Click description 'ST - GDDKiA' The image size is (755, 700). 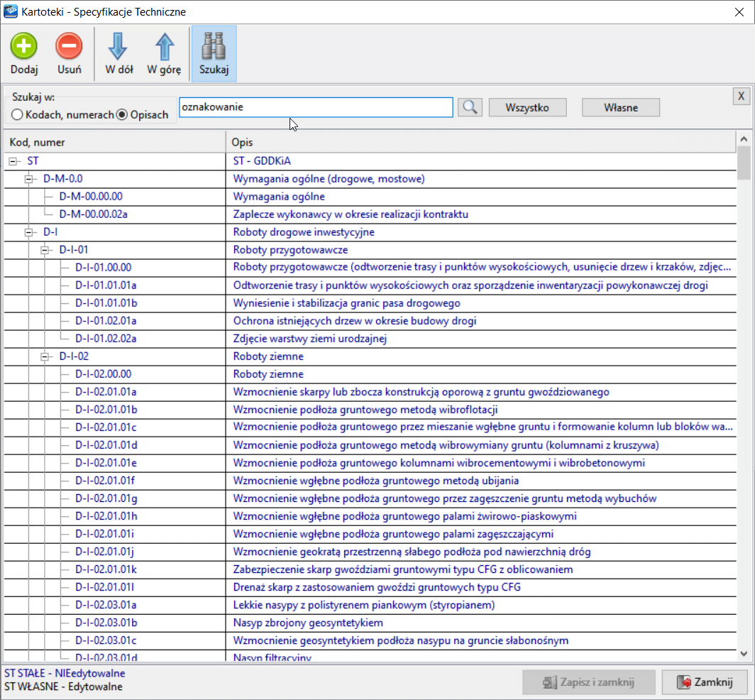pos(262,161)
